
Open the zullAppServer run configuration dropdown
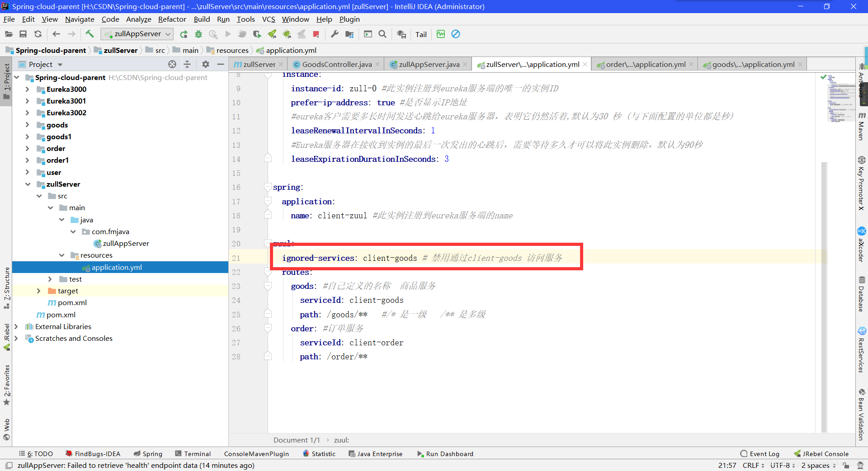pyautogui.click(x=137, y=34)
